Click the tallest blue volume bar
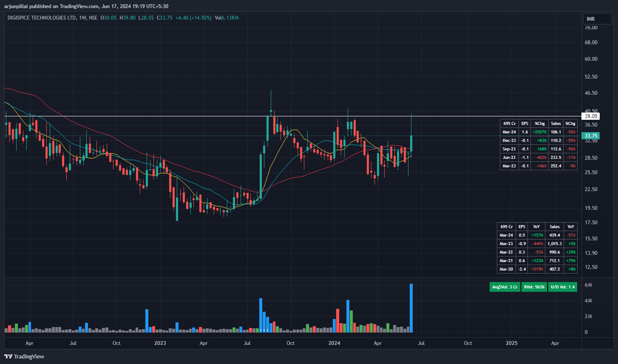 tap(411, 308)
